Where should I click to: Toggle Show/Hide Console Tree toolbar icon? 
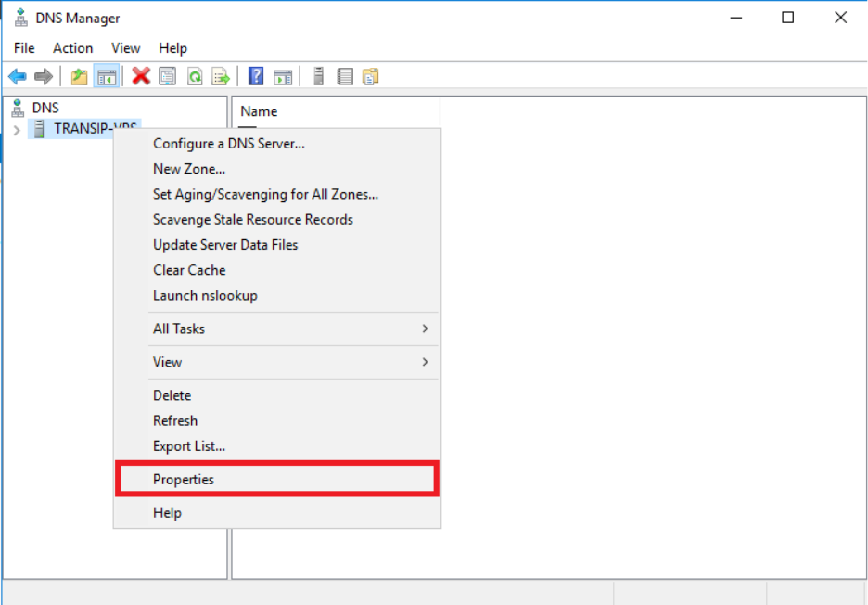pyautogui.click(x=107, y=76)
